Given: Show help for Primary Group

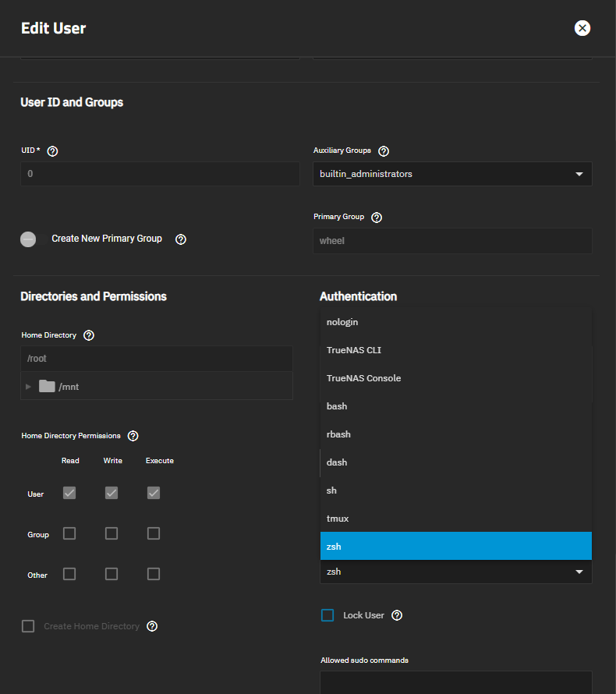Looking at the screenshot, I should click(x=377, y=218).
